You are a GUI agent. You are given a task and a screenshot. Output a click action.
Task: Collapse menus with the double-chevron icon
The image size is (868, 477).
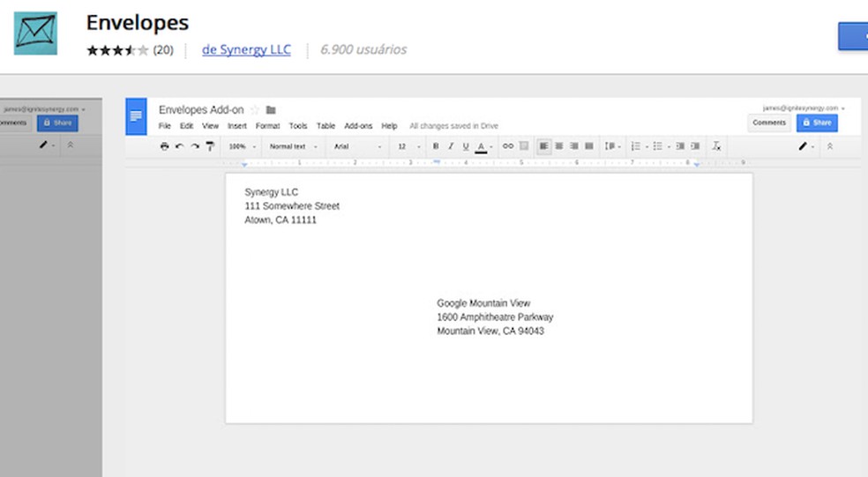pos(830,146)
